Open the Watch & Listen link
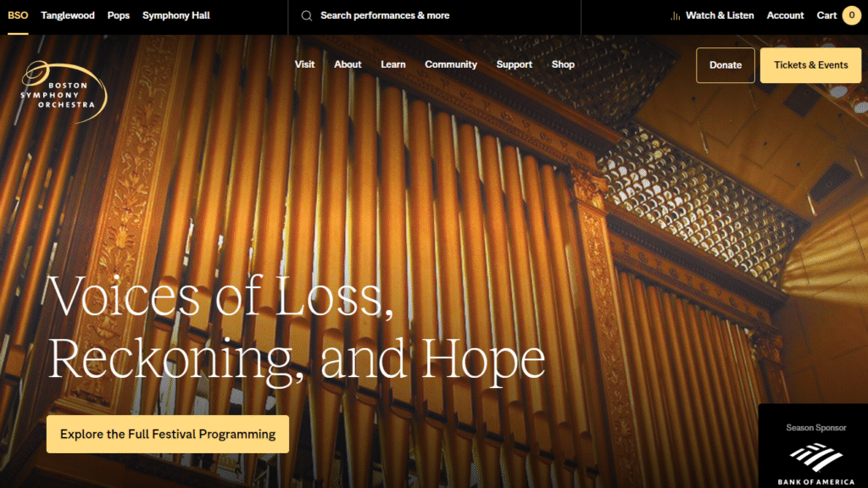868x488 pixels. (x=720, y=15)
